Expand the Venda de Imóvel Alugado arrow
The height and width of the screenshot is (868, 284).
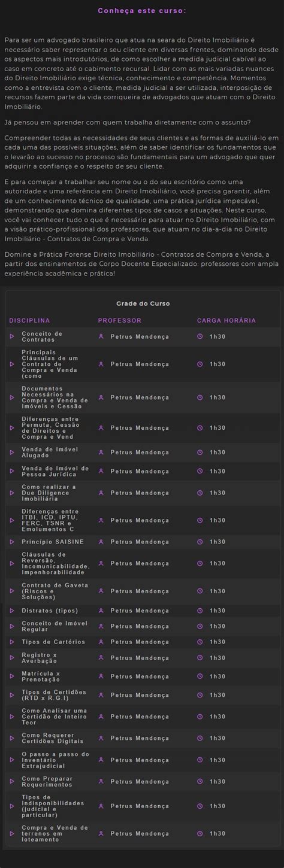pos(12,452)
